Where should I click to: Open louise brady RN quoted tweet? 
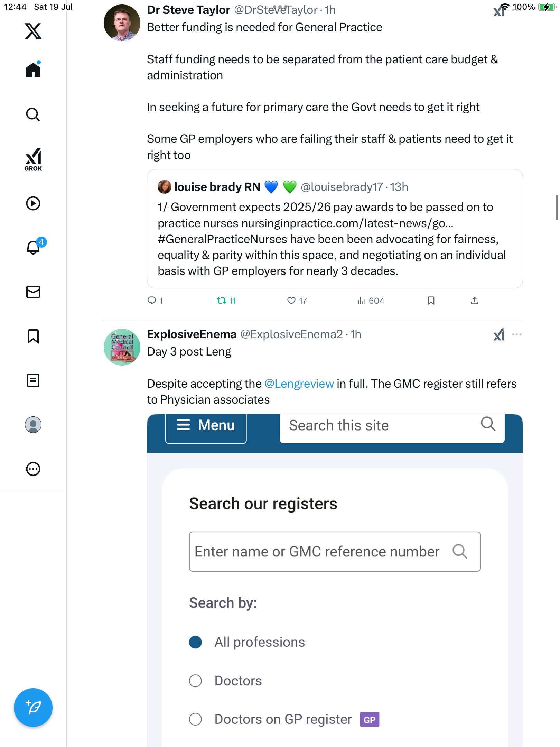(335, 229)
